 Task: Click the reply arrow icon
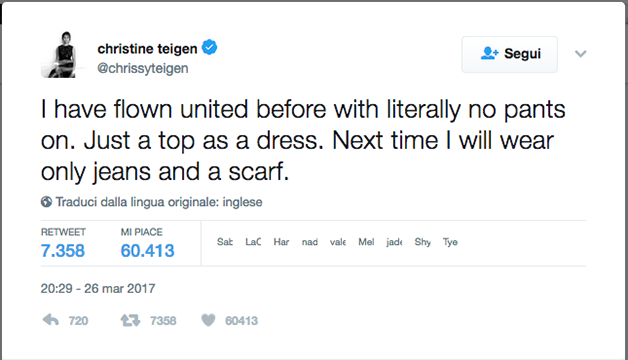tap(51, 320)
